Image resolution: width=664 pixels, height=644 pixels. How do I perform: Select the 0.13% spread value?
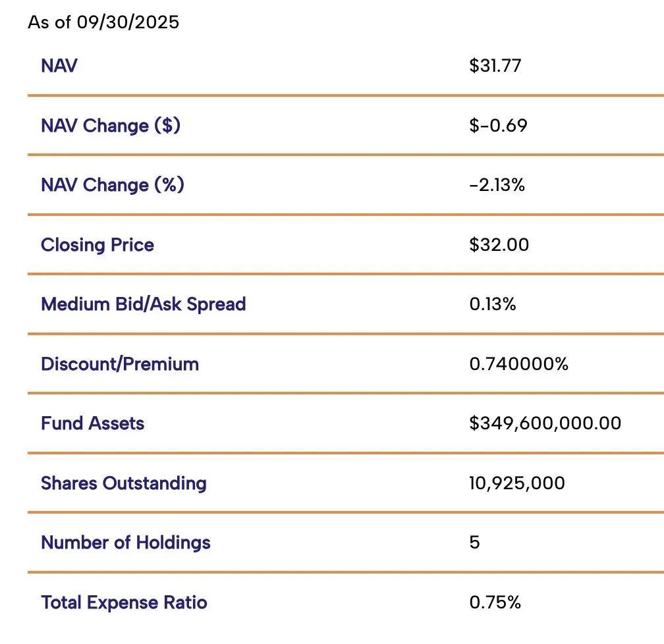pyautogui.click(x=493, y=304)
